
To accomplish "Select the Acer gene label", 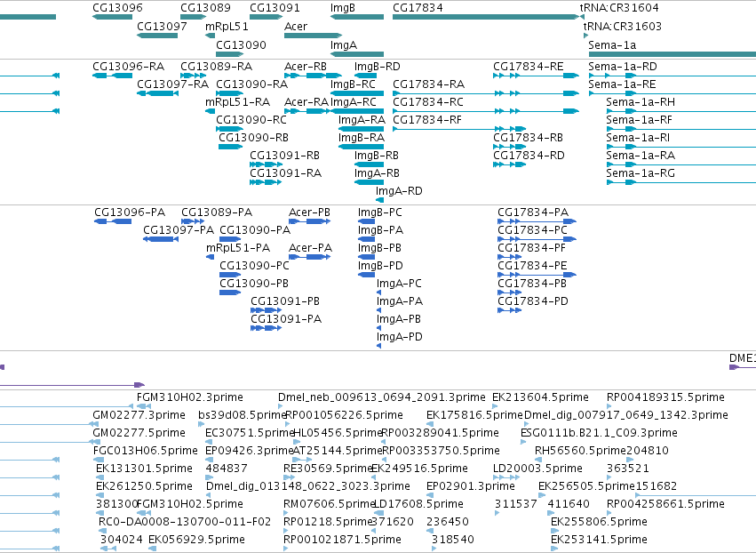I will pyautogui.click(x=296, y=26).
